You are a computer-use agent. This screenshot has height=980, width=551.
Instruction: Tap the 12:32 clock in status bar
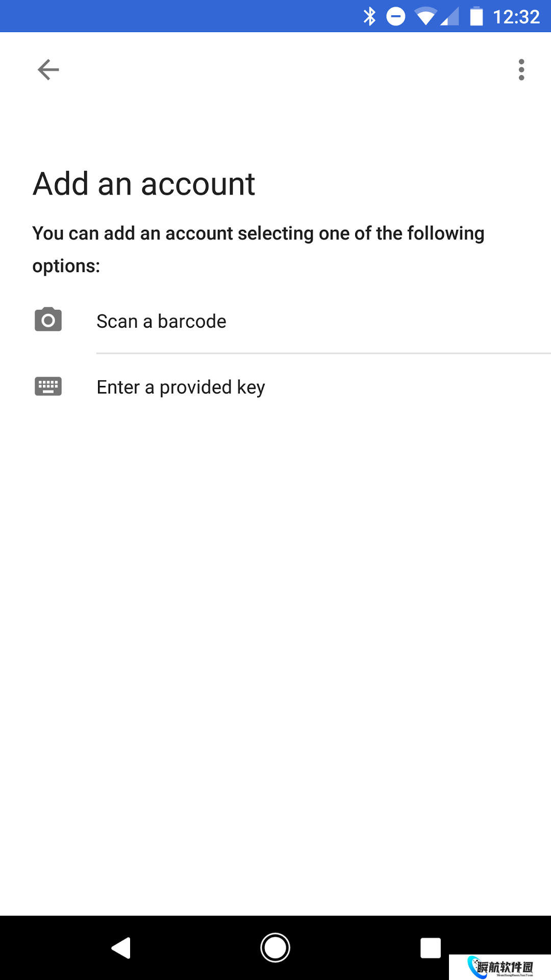click(516, 17)
